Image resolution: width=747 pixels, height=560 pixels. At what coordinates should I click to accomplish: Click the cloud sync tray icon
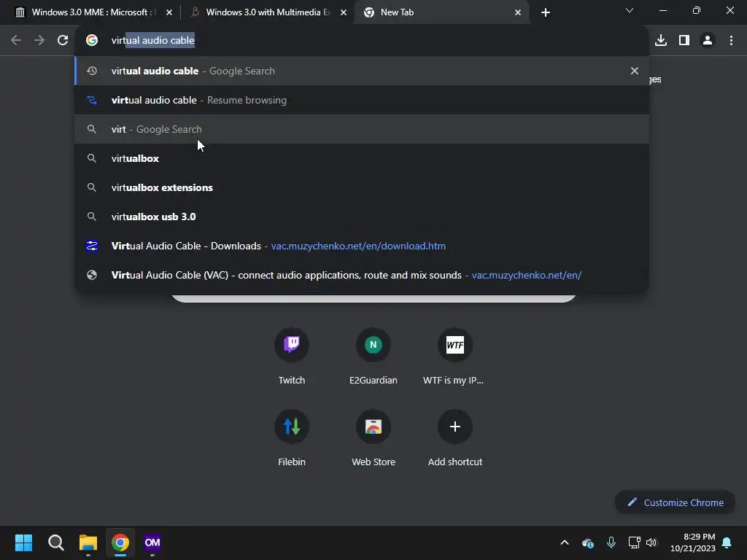pos(588,542)
